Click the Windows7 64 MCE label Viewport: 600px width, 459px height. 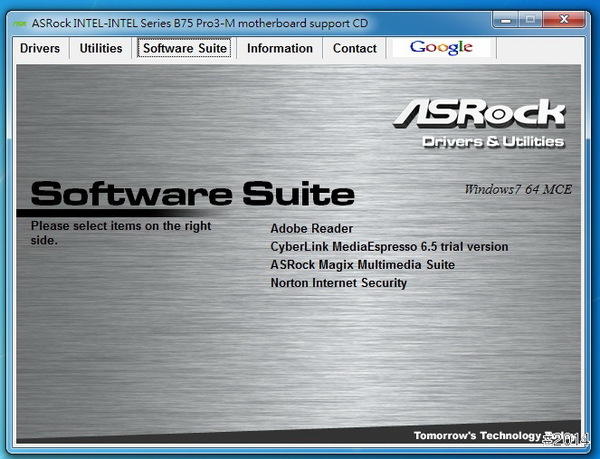tap(518, 189)
